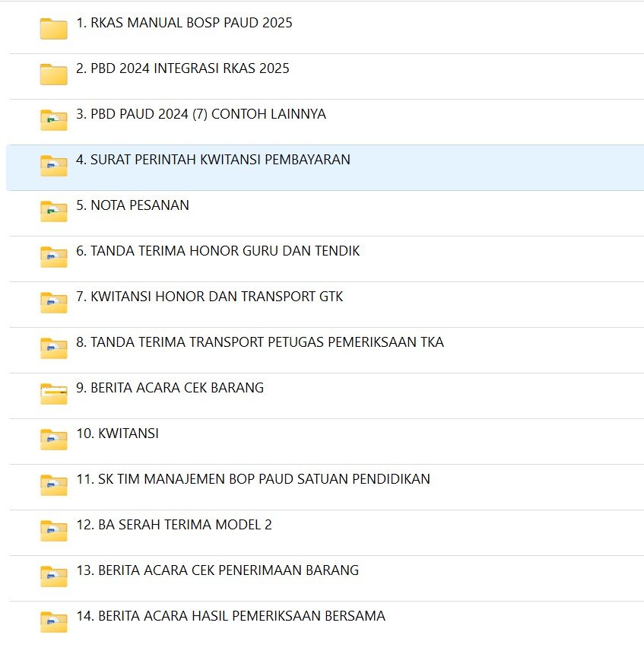Image resolution: width=644 pixels, height=648 pixels.
Task: Select the name '1. RKAS MANUAL BOSP PAUD 2025'
Action: click(184, 23)
